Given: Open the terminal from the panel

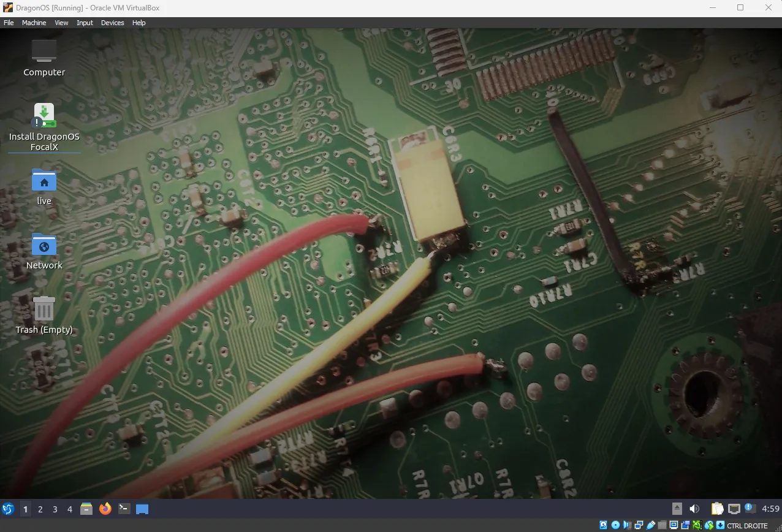Looking at the screenshot, I should 124,509.
